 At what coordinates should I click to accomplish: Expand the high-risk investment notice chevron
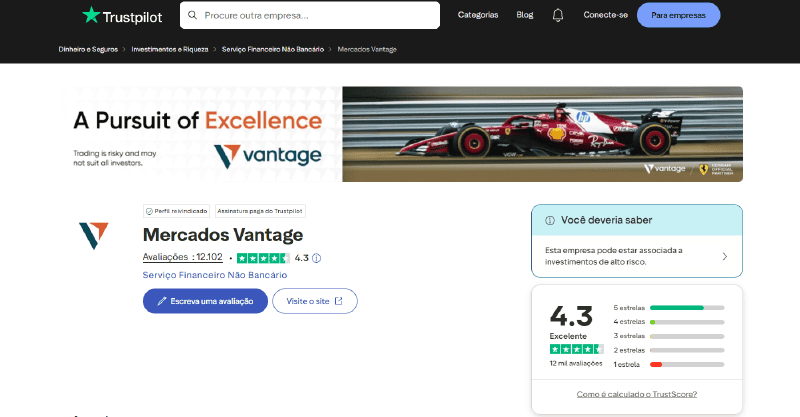[724, 256]
